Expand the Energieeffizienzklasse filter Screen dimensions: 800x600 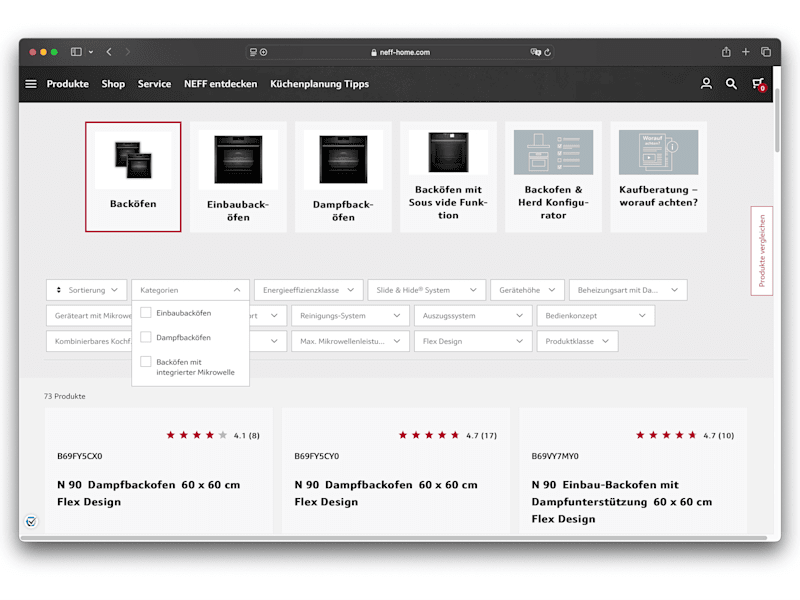point(308,290)
